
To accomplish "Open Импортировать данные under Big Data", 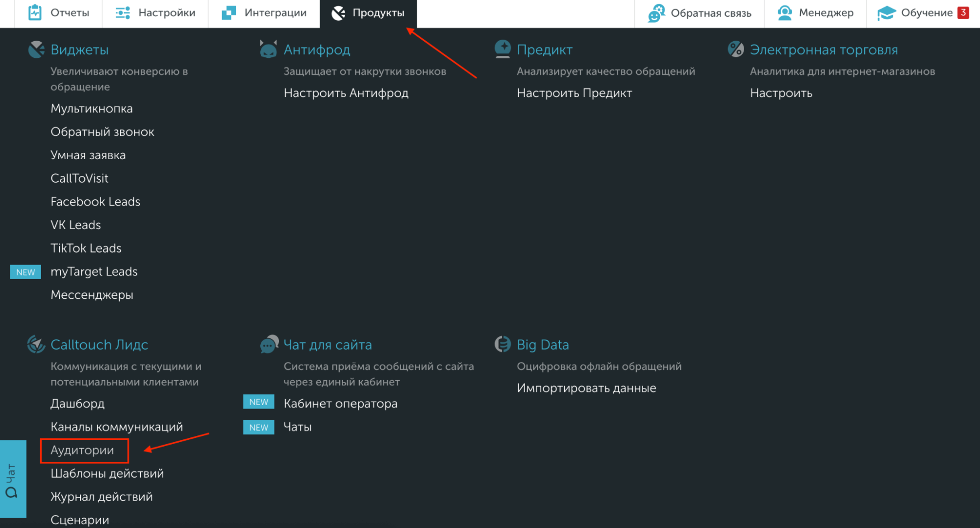I will pos(586,388).
